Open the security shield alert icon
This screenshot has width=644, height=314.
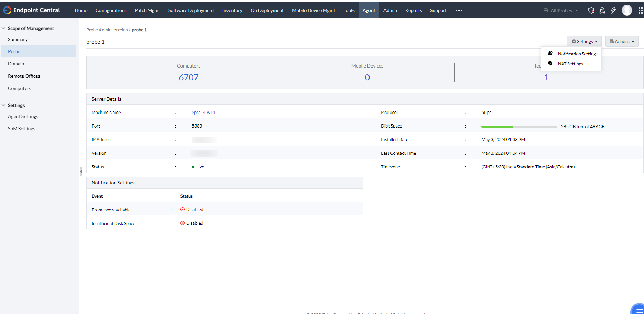click(591, 10)
